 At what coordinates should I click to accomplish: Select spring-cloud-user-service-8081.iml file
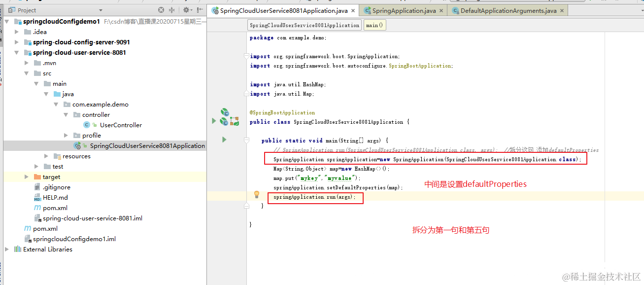(x=93, y=218)
